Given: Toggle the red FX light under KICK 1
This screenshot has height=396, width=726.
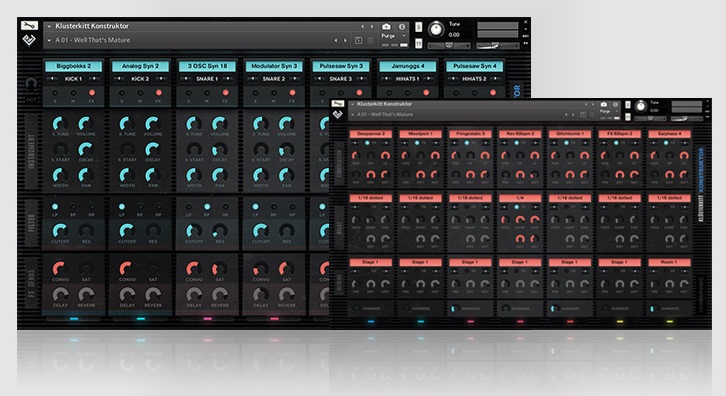Looking at the screenshot, I should 92,93.
